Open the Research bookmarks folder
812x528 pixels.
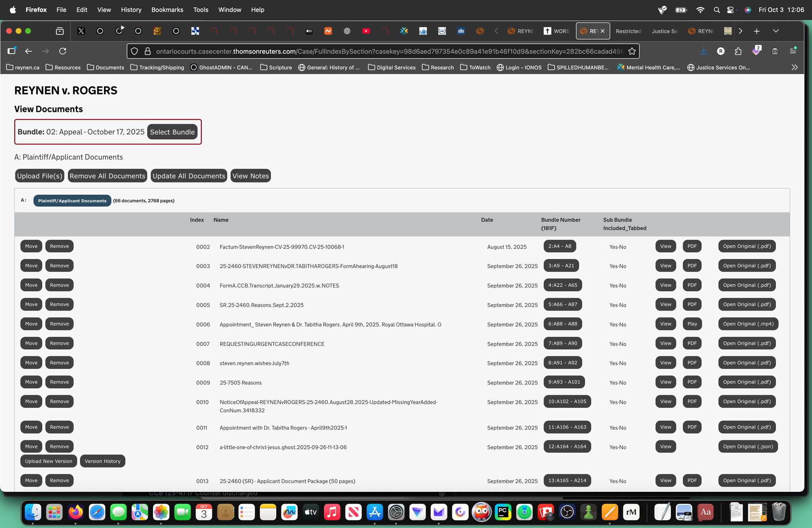tap(438, 67)
